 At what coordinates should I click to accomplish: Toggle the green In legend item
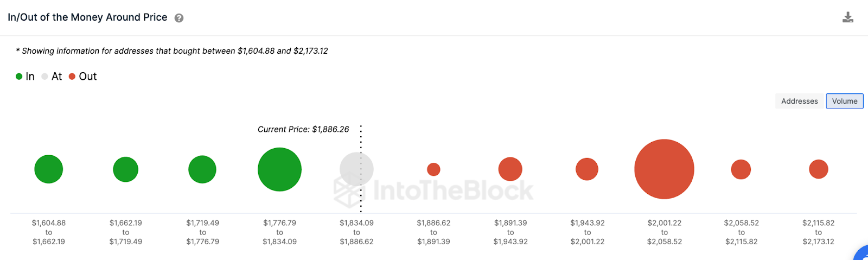click(x=25, y=77)
